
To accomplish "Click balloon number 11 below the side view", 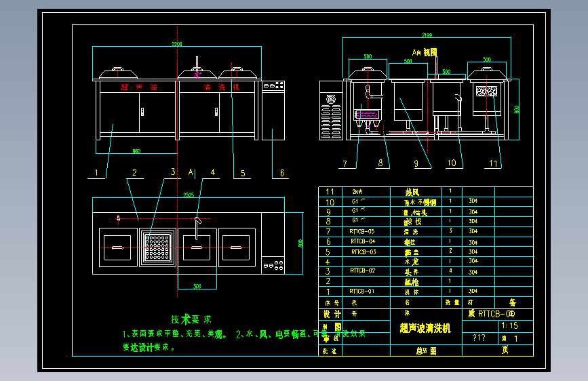I will 493,163.
